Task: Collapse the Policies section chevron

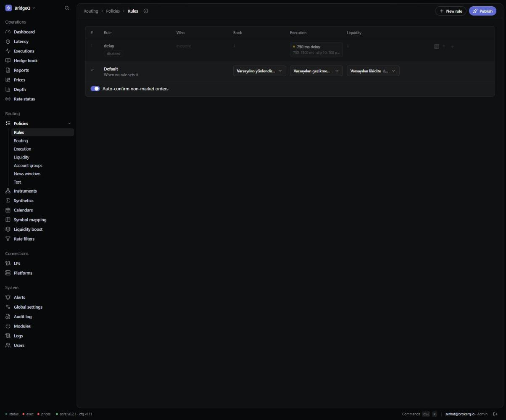Action: pyautogui.click(x=69, y=124)
